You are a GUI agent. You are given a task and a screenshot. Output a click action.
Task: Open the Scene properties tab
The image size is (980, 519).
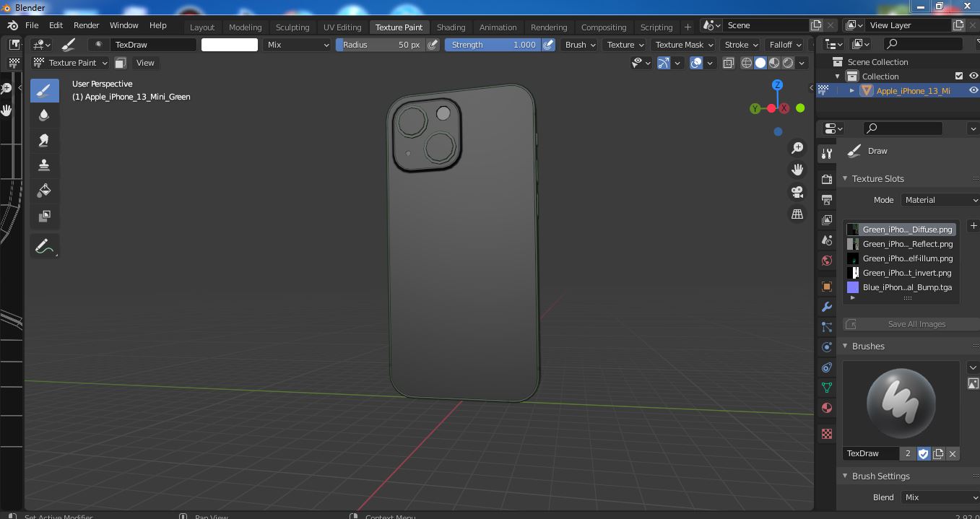827,240
